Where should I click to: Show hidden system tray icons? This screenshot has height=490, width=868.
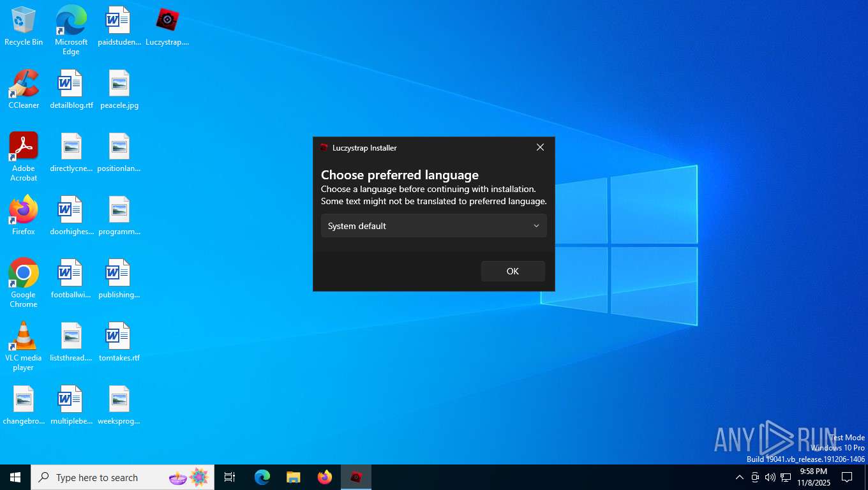(x=739, y=477)
